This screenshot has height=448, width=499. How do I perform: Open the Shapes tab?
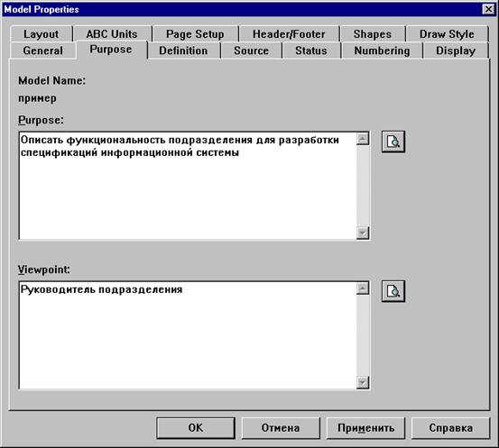[x=373, y=34]
